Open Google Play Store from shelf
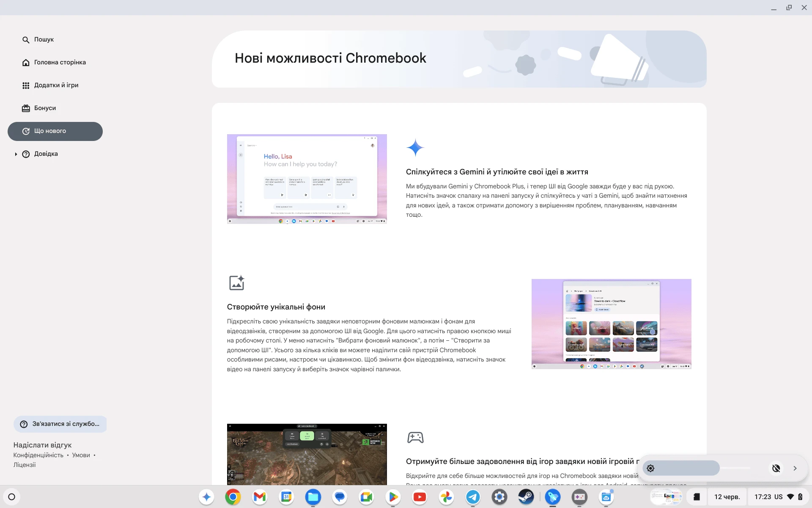The height and width of the screenshot is (508, 812). (x=393, y=497)
